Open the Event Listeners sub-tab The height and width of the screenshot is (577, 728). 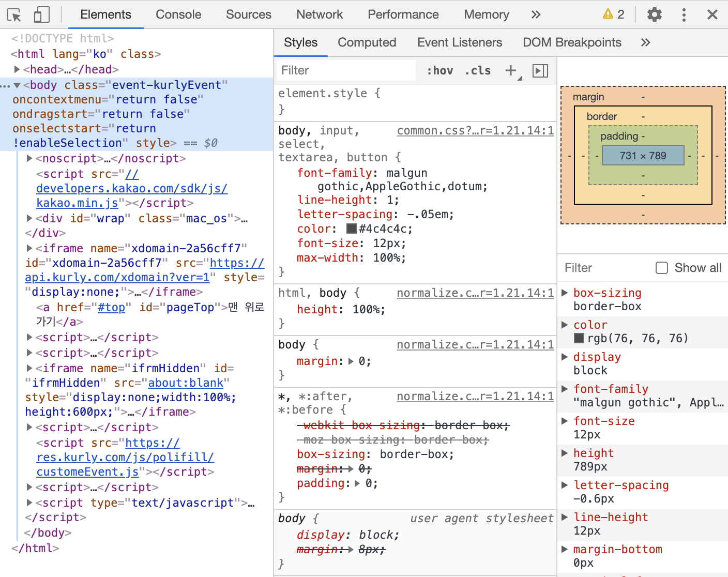(460, 42)
